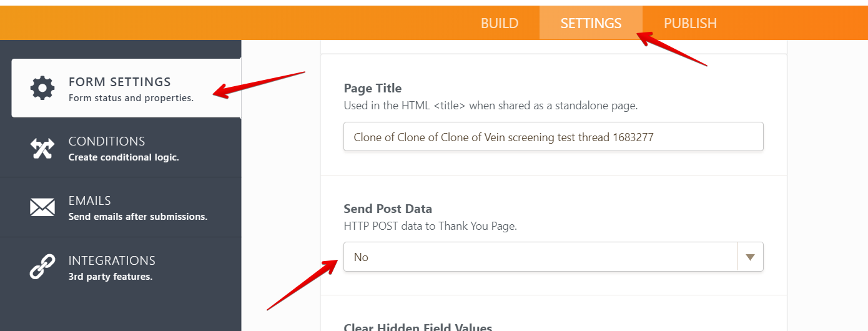The height and width of the screenshot is (331, 868).
Task: Click the Integrations chain link icon
Action: coord(42,267)
